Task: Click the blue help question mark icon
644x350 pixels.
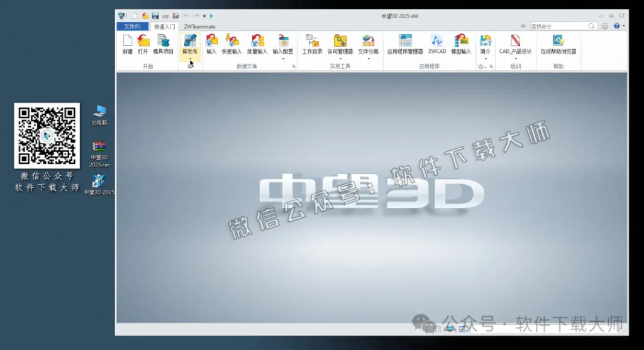Action: pyautogui.click(x=616, y=26)
